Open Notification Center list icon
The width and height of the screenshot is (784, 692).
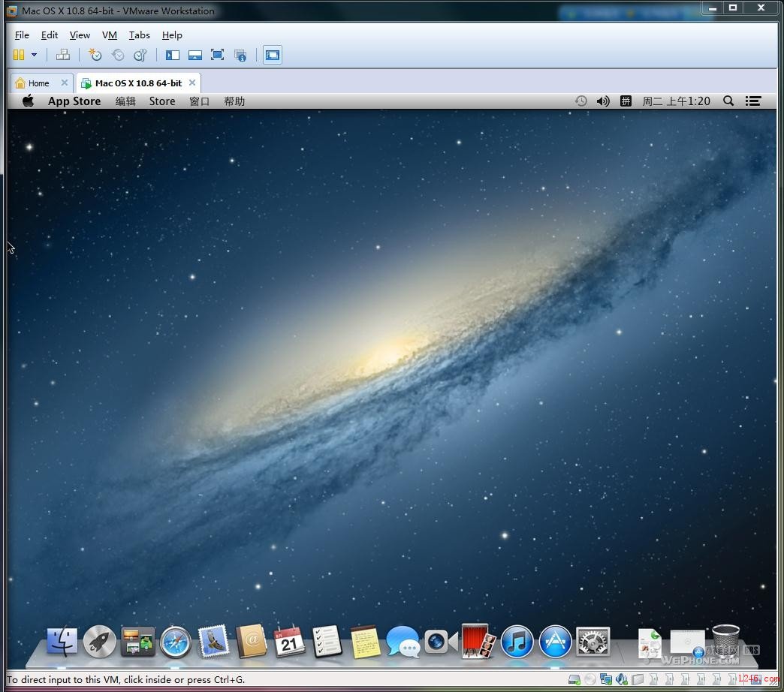753,101
